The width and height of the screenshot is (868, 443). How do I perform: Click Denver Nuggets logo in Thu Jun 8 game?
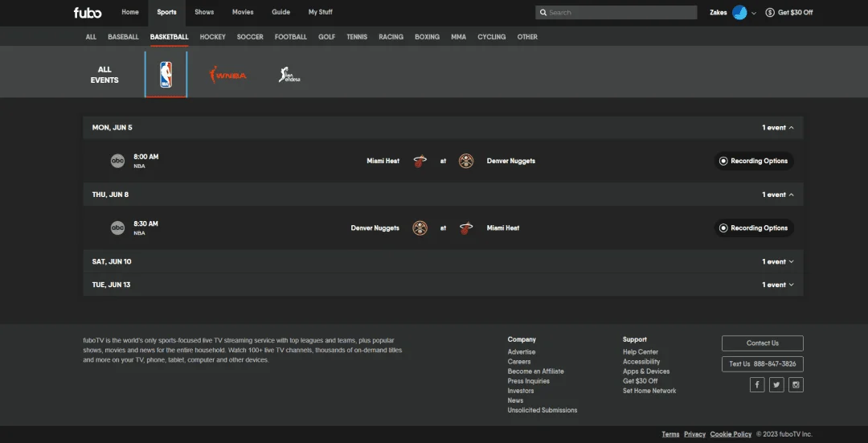(420, 228)
